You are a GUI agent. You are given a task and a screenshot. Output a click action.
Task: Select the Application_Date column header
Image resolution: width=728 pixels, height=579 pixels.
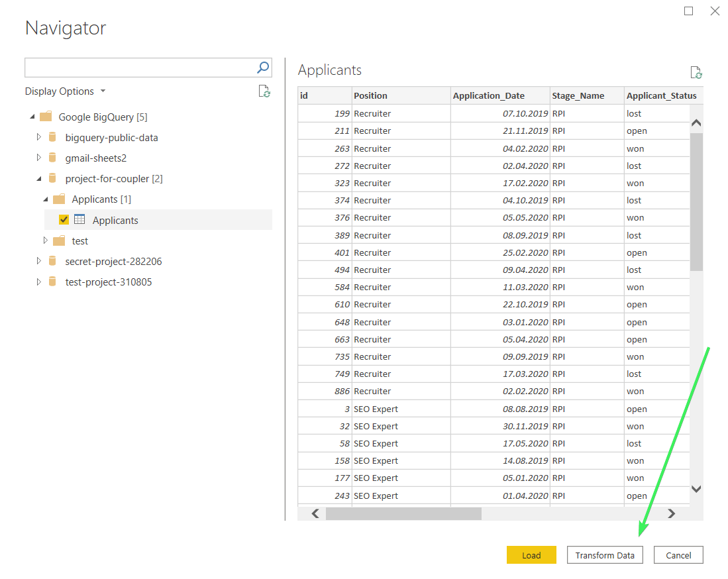501,95
